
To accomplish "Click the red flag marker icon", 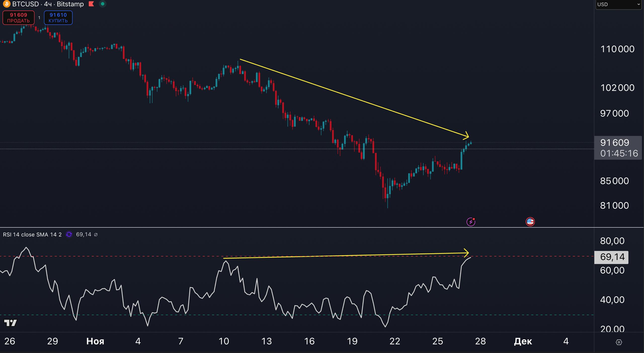I will point(92,4).
